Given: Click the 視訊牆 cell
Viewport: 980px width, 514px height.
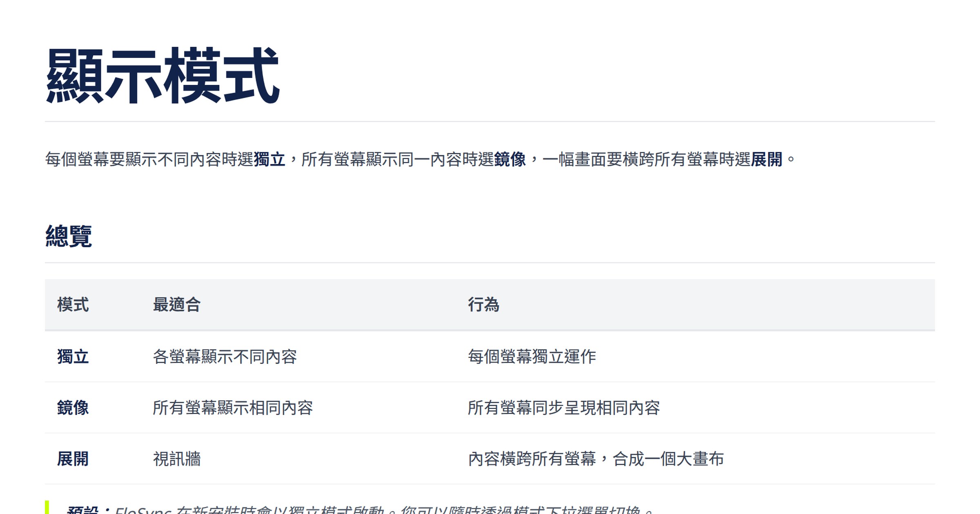Looking at the screenshot, I should 177,459.
